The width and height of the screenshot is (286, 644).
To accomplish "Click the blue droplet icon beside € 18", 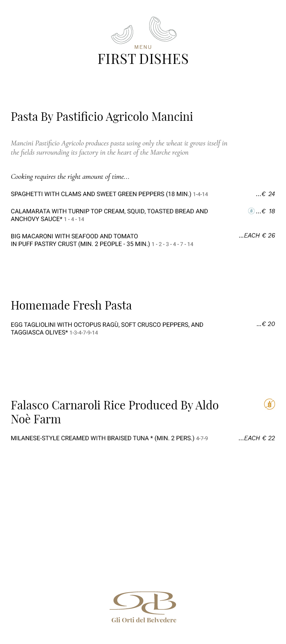I will (251, 211).
